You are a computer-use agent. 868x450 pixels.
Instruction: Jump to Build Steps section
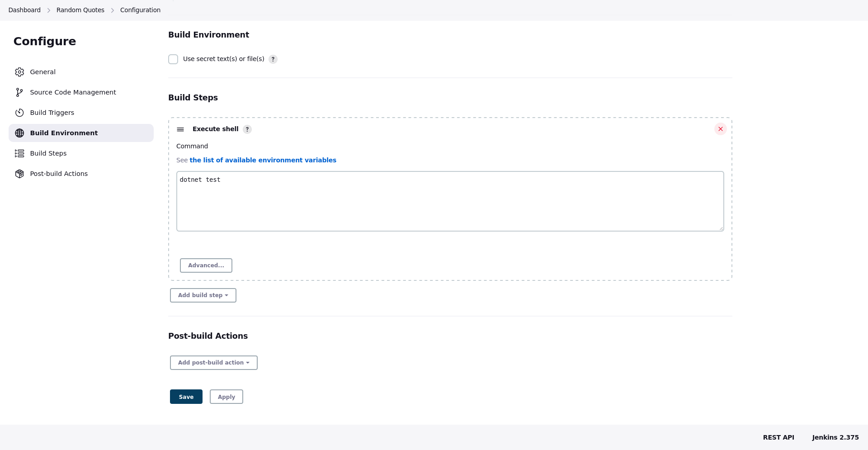tap(81, 153)
